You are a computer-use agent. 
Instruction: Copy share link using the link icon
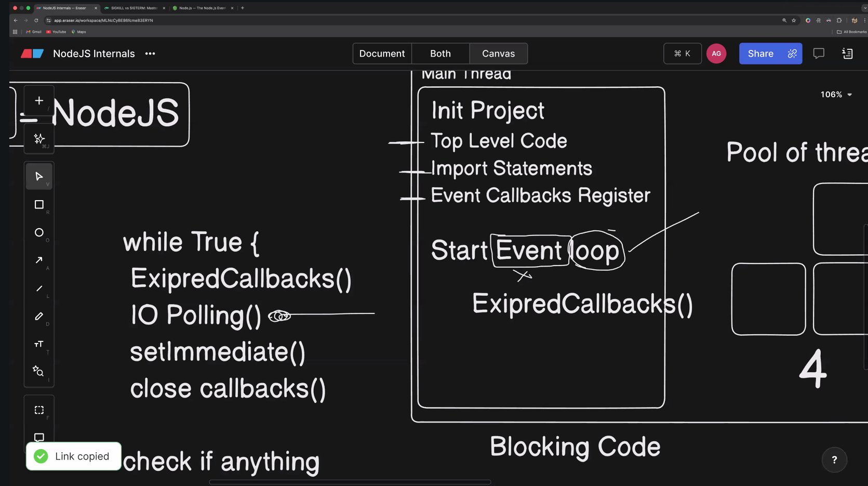(x=792, y=54)
